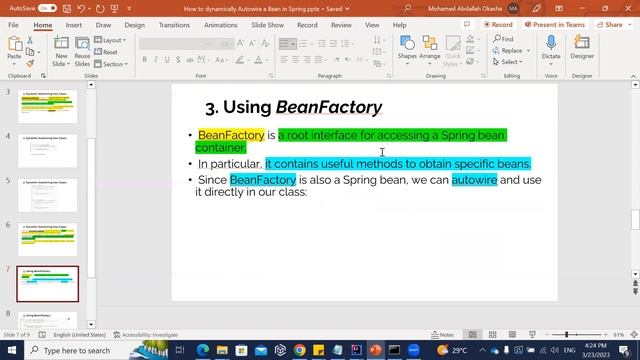The height and width of the screenshot is (360, 640).
Task: Switch to Reading View
Action: (512, 335)
